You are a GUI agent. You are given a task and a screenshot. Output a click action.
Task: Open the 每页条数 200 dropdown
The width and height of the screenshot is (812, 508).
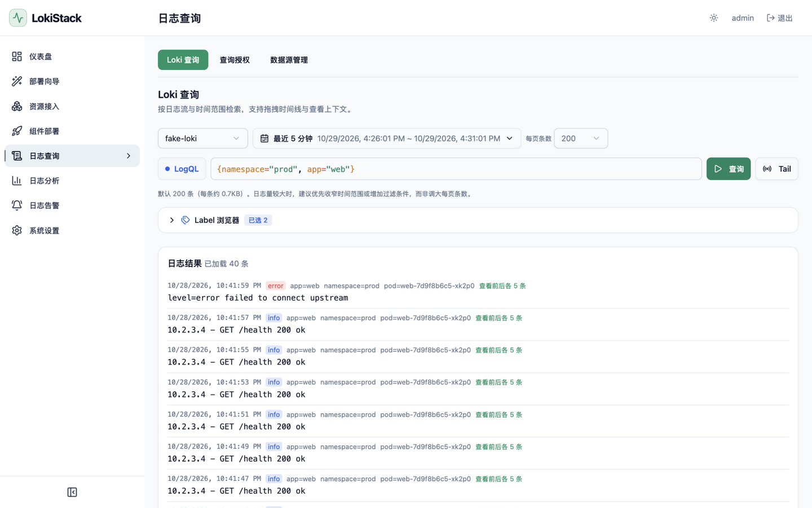tap(581, 138)
